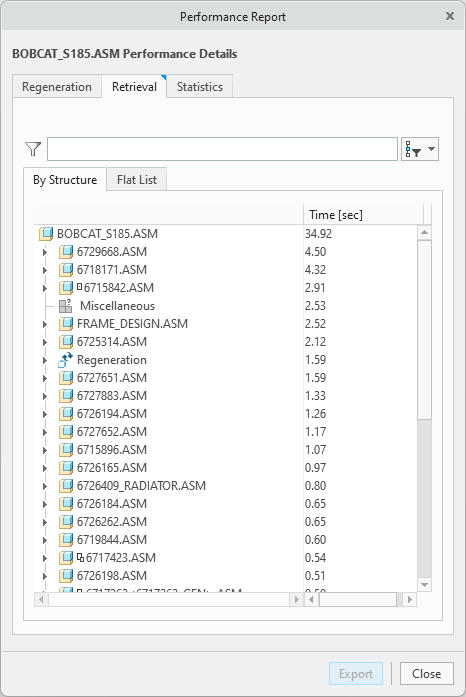Click the time column scroll right arrow
The image size is (466, 697).
click(x=410, y=599)
